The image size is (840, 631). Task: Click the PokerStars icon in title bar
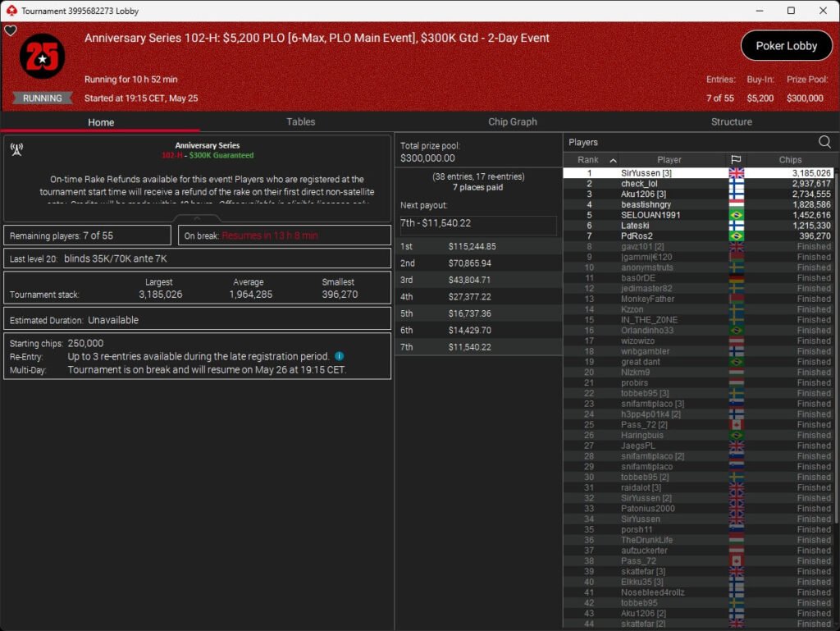pyautogui.click(x=11, y=11)
